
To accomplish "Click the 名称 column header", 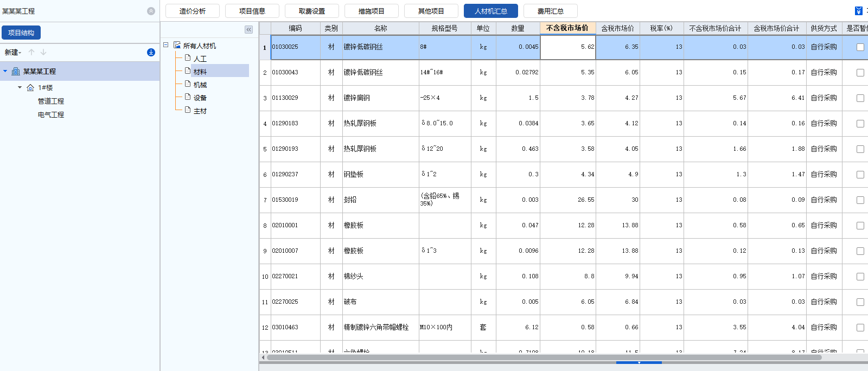I will (381, 28).
